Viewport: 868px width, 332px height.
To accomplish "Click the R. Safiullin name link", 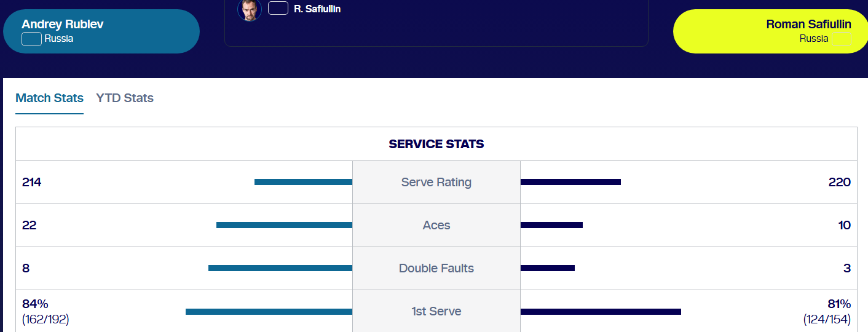I will [x=317, y=9].
